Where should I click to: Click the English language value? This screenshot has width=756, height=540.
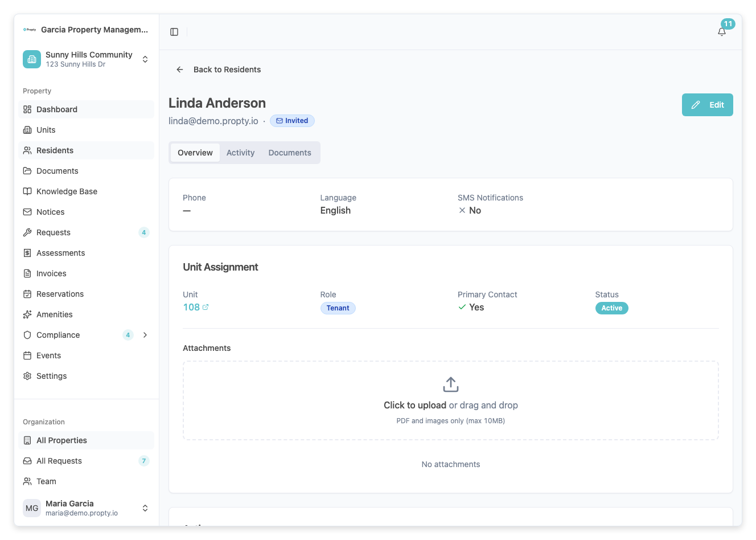point(335,210)
